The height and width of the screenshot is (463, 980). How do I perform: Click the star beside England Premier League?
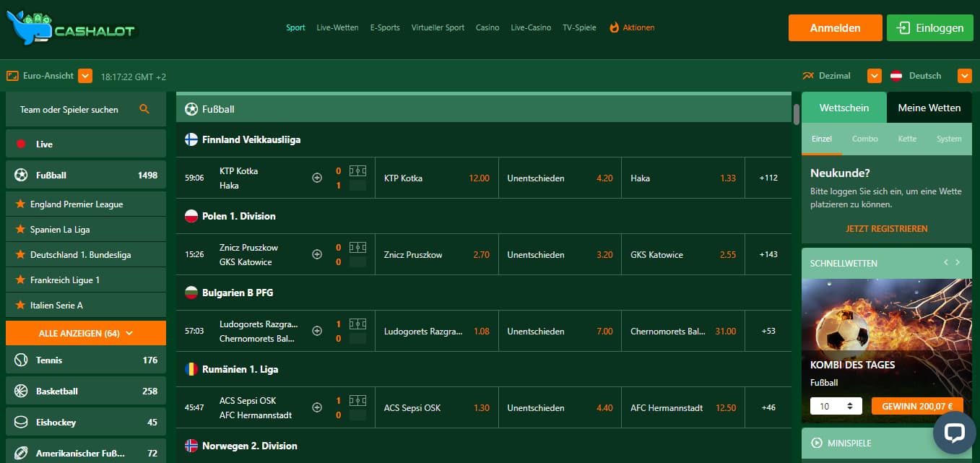point(20,204)
